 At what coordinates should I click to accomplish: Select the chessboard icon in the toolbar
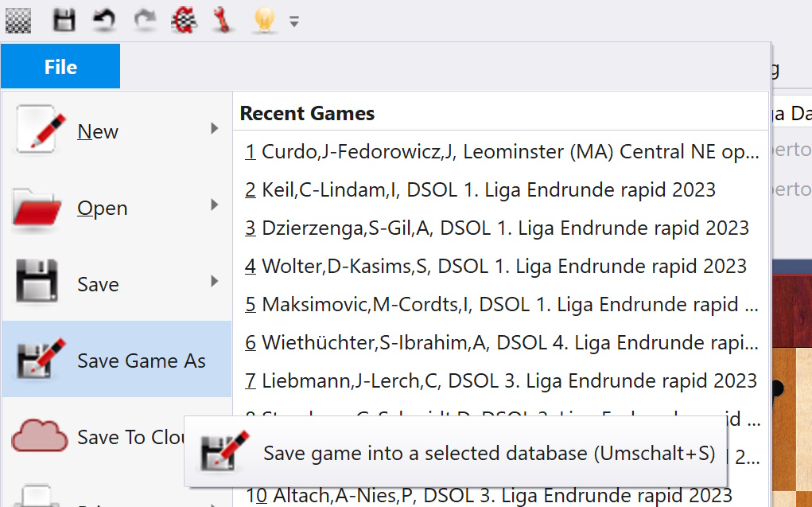(x=18, y=21)
